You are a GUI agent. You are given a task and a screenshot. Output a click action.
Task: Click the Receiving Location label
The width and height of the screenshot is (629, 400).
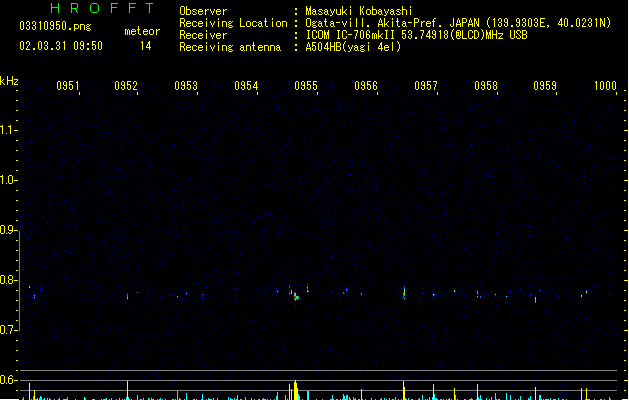pos(233,23)
